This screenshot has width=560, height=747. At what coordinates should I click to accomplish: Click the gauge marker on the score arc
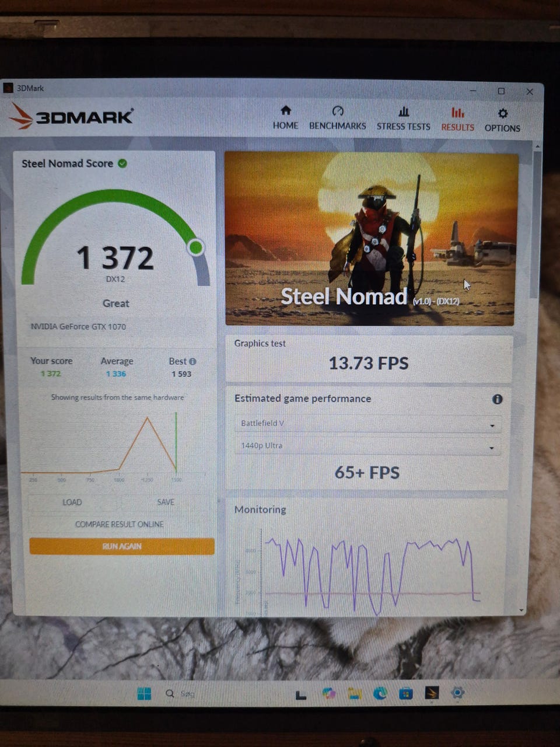196,247
